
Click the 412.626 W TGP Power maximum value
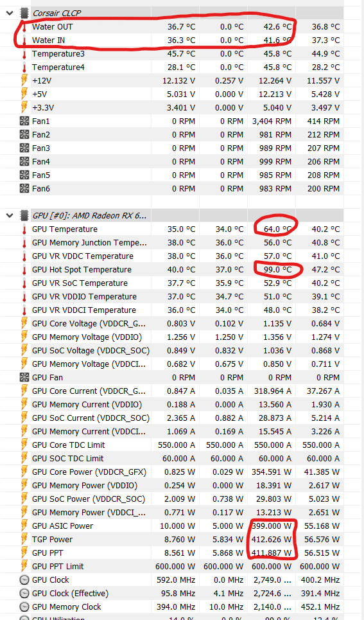(272, 539)
